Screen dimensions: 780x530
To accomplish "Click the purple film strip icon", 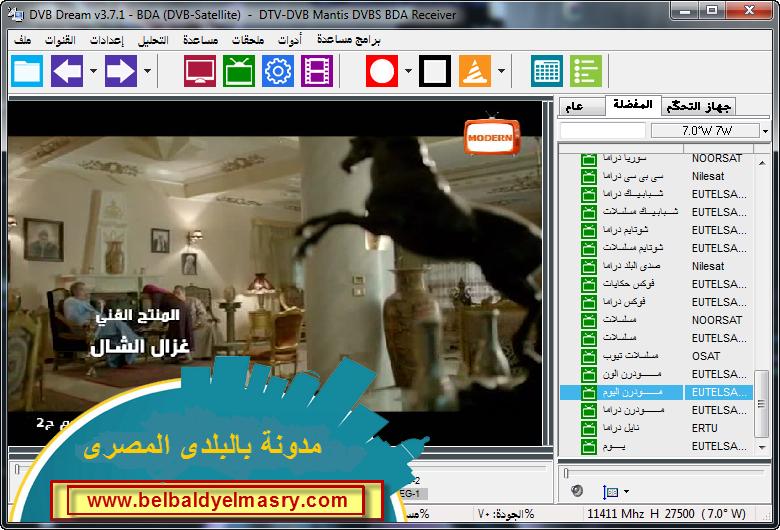I will (x=317, y=71).
